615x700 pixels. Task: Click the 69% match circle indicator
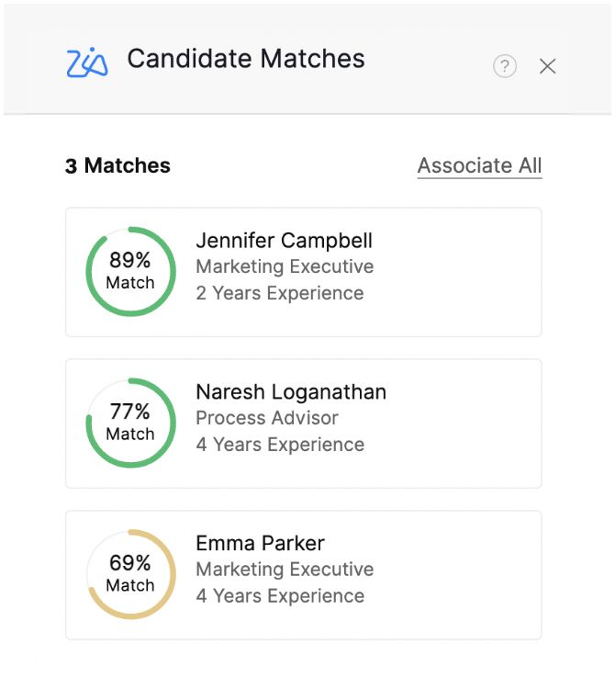130,574
